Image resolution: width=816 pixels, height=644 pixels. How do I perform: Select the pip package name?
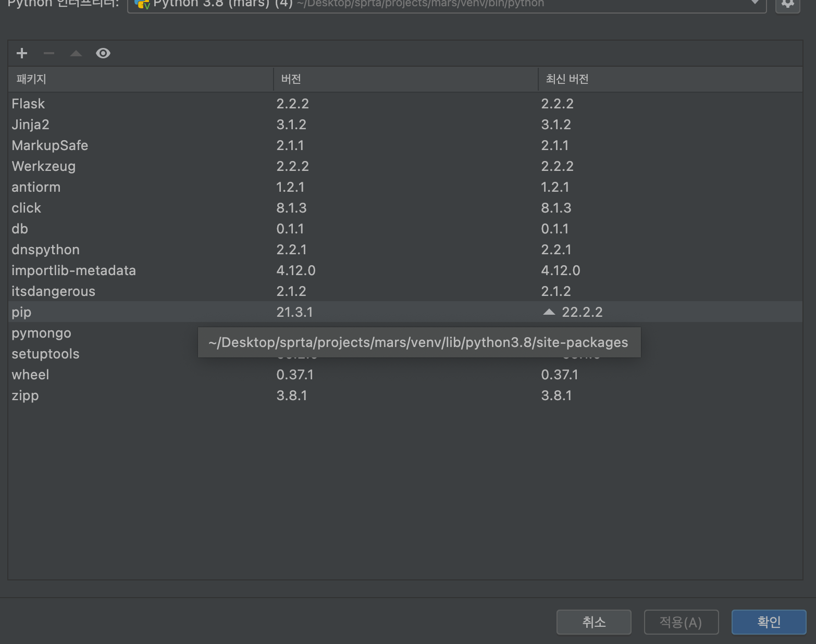tap(21, 312)
